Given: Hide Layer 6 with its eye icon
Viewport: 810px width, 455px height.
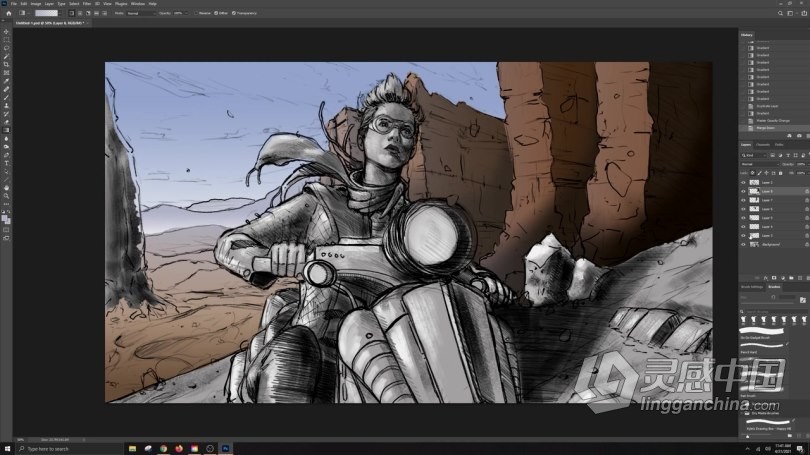Looking at the screenshot, I should point(743,209).
